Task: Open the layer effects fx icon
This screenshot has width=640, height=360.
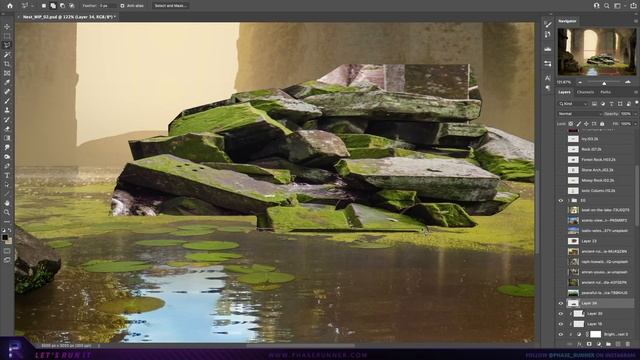Action: (579, 344)
